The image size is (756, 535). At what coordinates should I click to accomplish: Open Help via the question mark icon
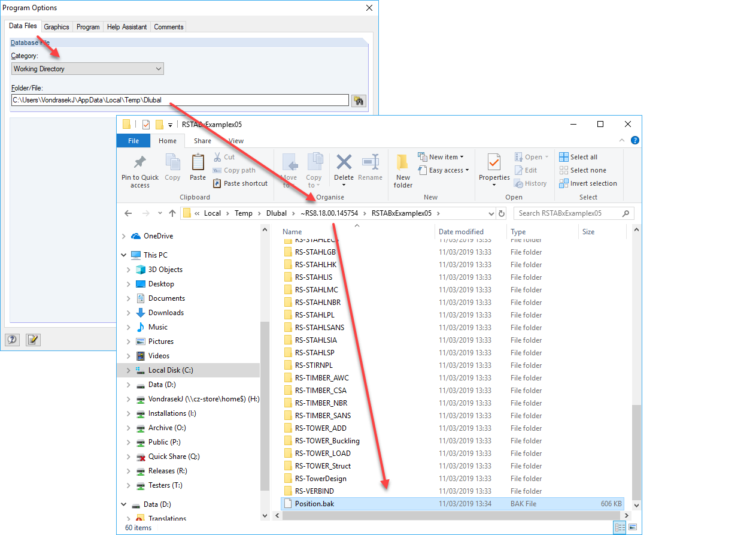(12, 340)
